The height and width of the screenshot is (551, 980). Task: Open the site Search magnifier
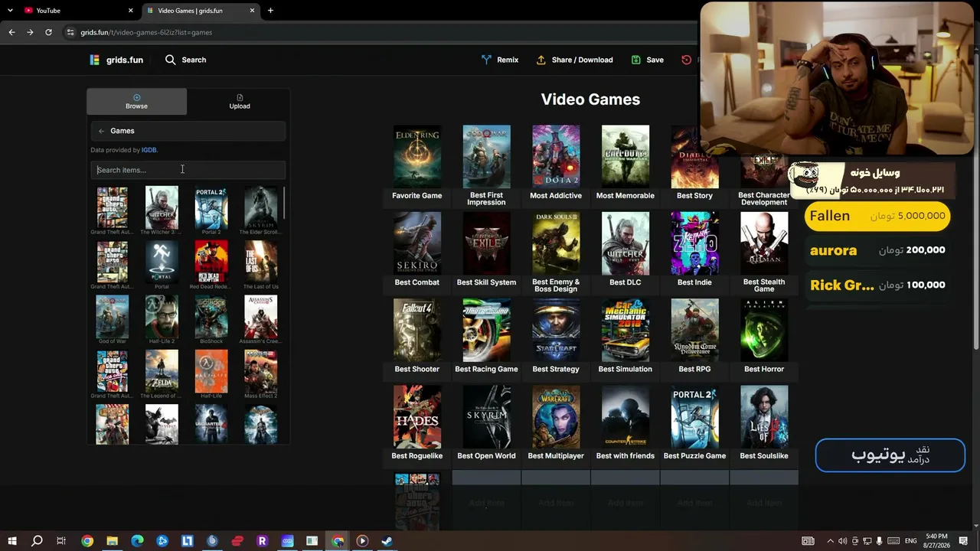(x=170, y=60)
